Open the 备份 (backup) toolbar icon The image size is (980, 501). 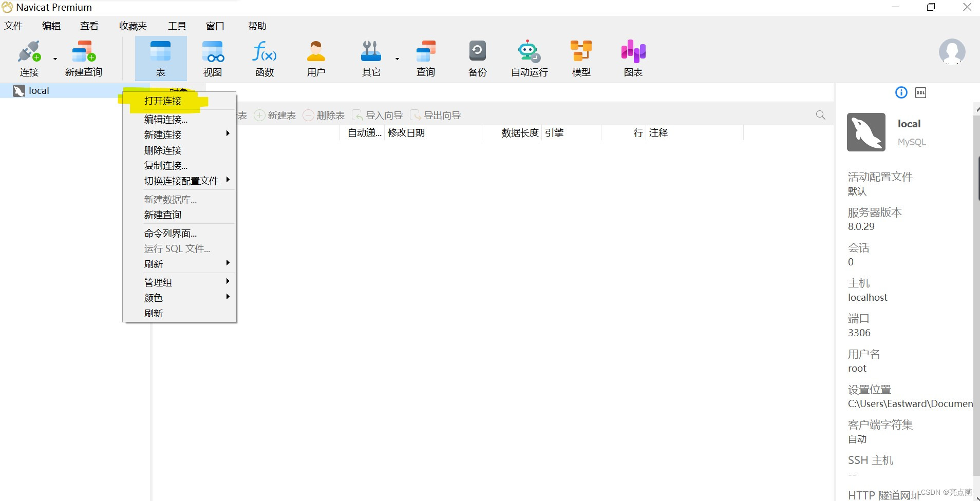click(477, 58)
